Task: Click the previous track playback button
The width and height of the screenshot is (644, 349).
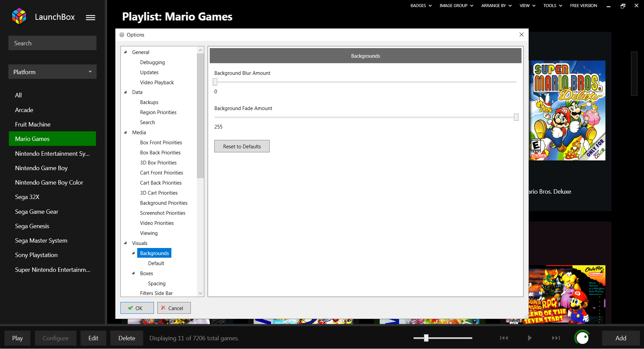Action: (x=504, y=338)
